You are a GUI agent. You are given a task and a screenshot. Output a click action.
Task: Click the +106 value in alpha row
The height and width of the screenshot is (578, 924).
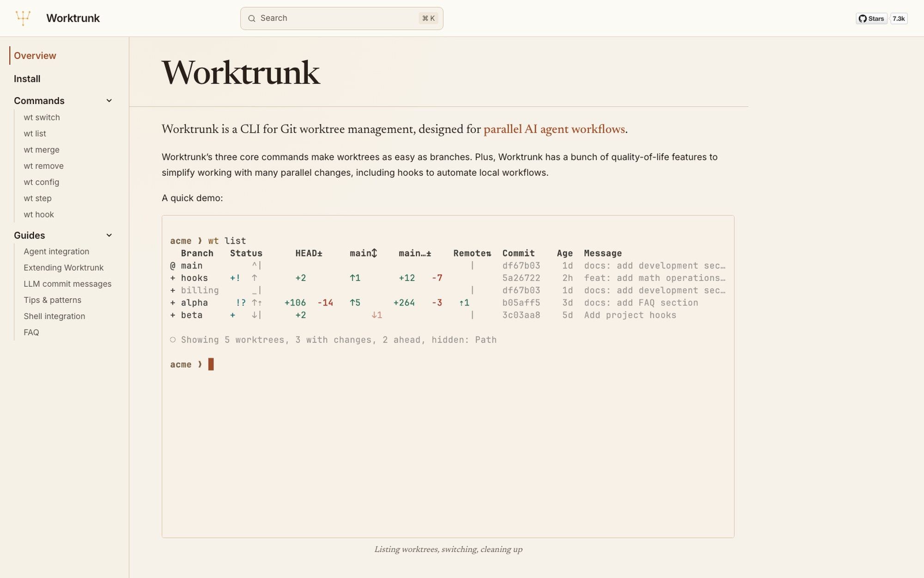295,303
